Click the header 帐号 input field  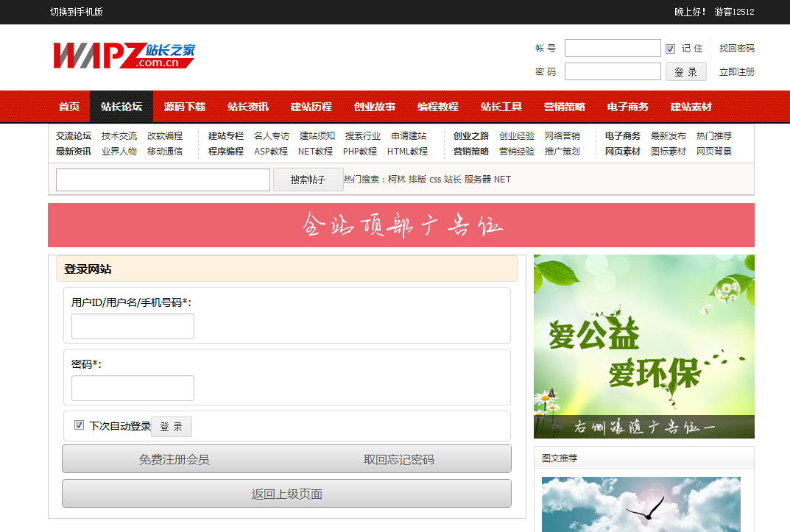[x=613, y=49]
